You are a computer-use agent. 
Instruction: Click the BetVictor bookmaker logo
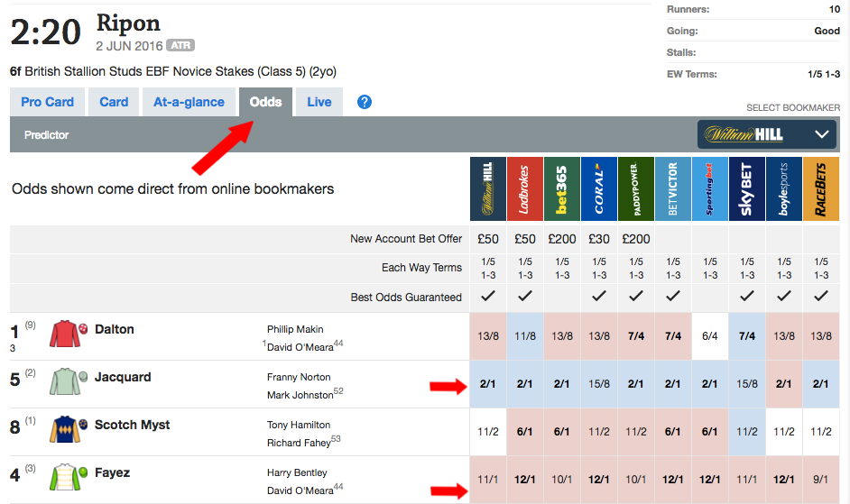(673, 188)
